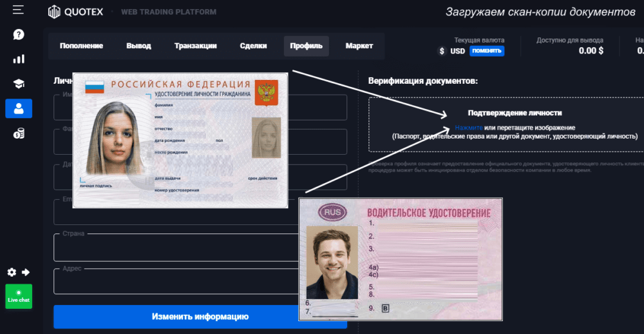This screenshot has height=334, width=644.
Task: Click the Quotex logo
Action: pos(75,12)
